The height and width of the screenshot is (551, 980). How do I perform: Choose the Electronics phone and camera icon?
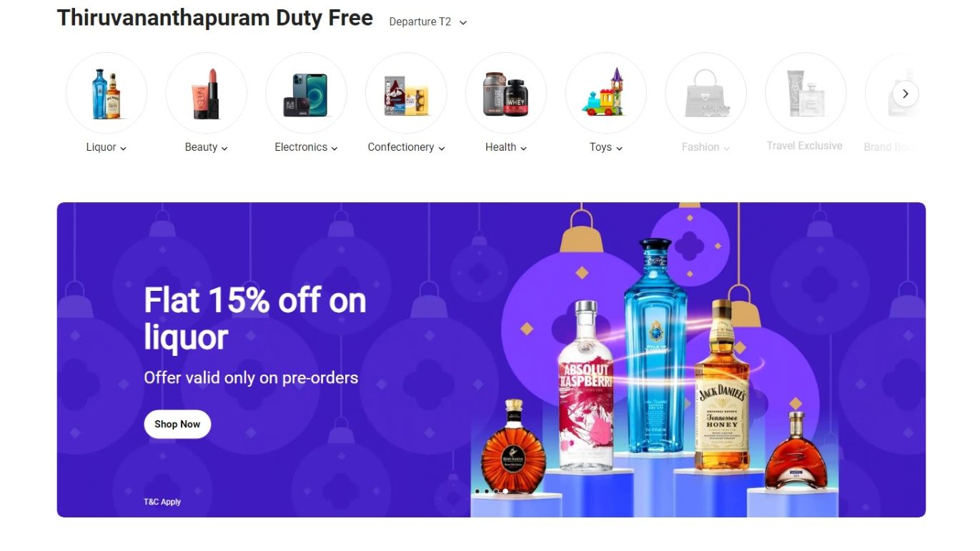tap(306, 94)
